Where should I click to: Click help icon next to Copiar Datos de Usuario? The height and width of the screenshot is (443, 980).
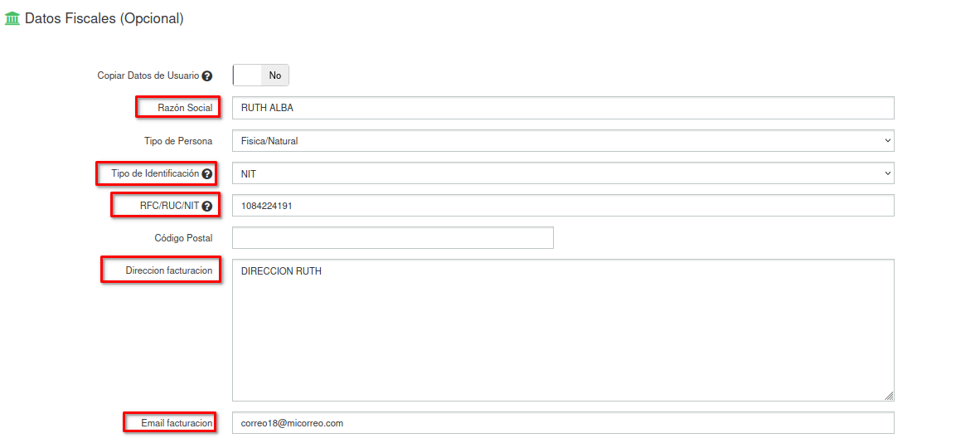pyautogui.click(x=207, y=75)
